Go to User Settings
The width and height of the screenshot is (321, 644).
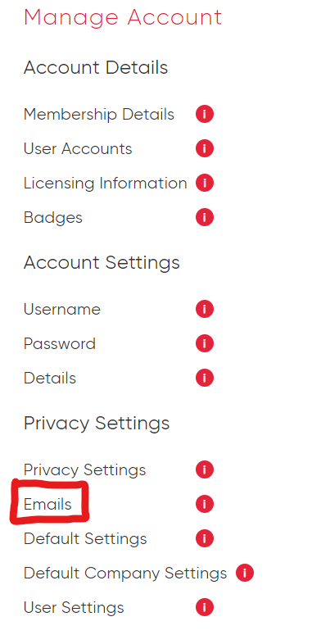click(x=74, y=607)
